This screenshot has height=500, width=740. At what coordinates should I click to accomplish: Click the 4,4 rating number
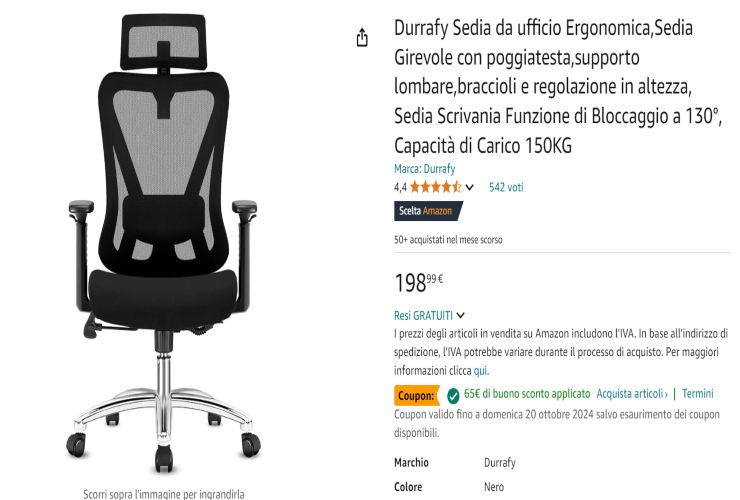[x=400, y=187]
